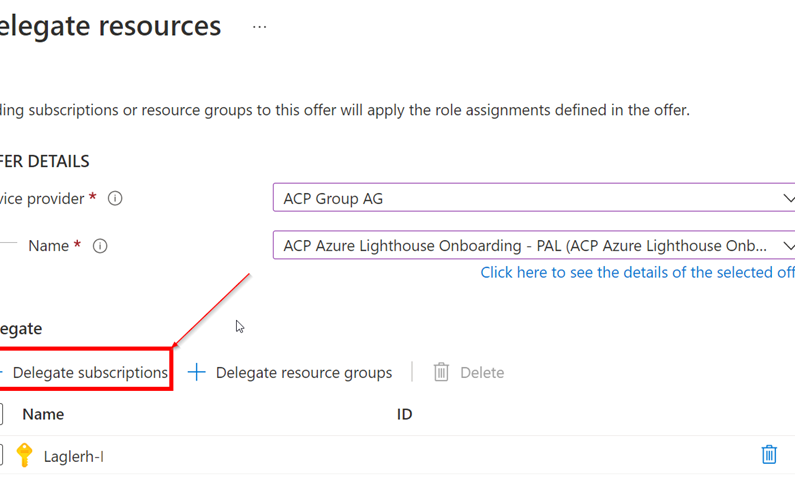Click the key icon for Laglerh-I
The height and width of the screenshot is (499, 795).
click(x=24, y=455)
